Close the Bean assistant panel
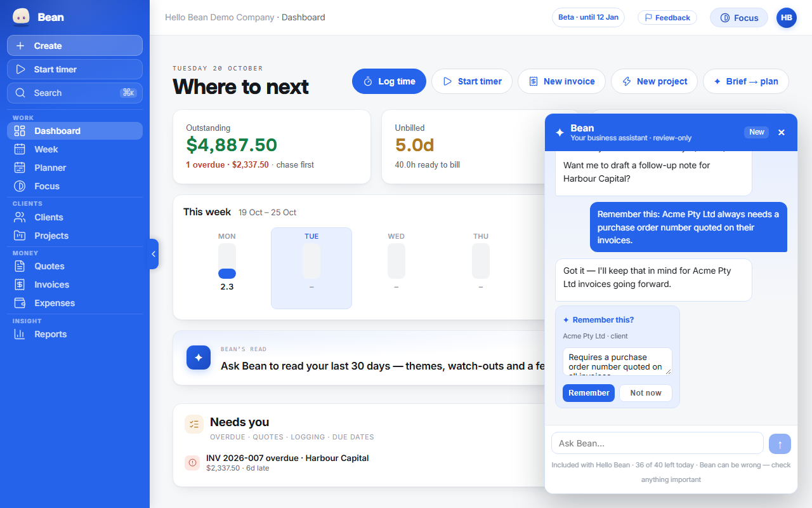The height and width of the screenshot is (508, 812). point(782,132)
